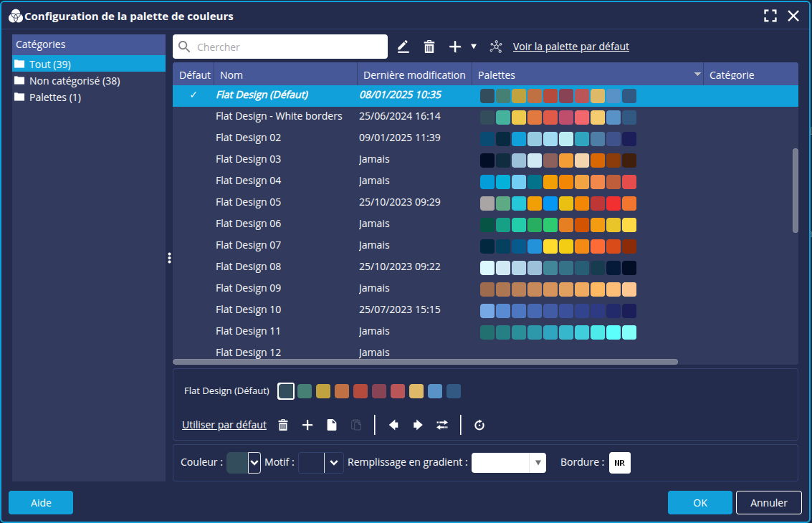Select the Palettes (1) category
The width and height of the screenshot is (812, 523).
tap(55, 97)
